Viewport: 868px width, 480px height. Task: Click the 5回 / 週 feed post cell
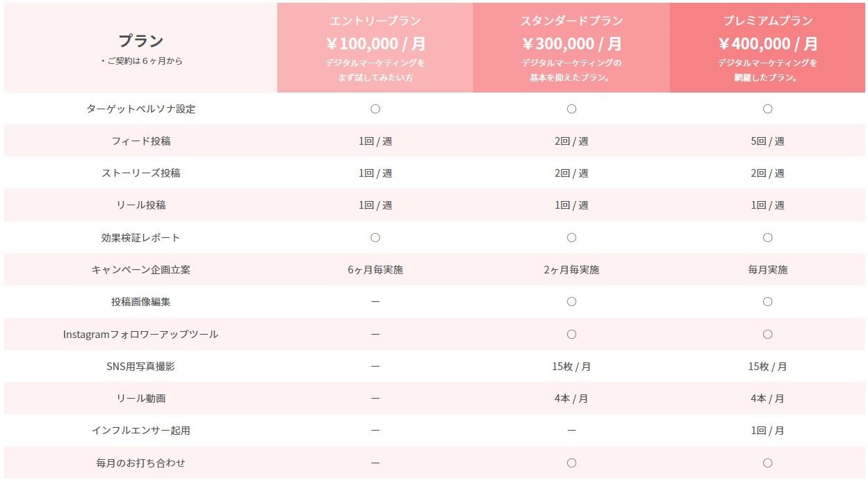(767, 141)
